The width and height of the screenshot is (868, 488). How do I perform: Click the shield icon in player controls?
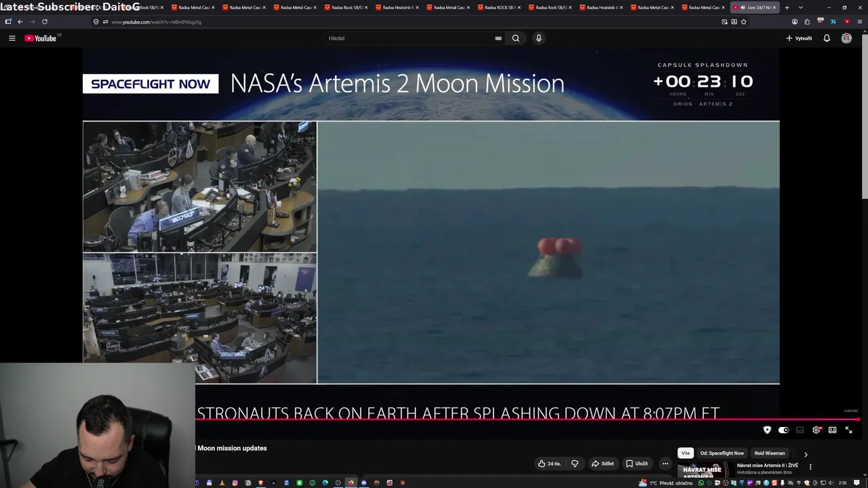tap(767, 430)
